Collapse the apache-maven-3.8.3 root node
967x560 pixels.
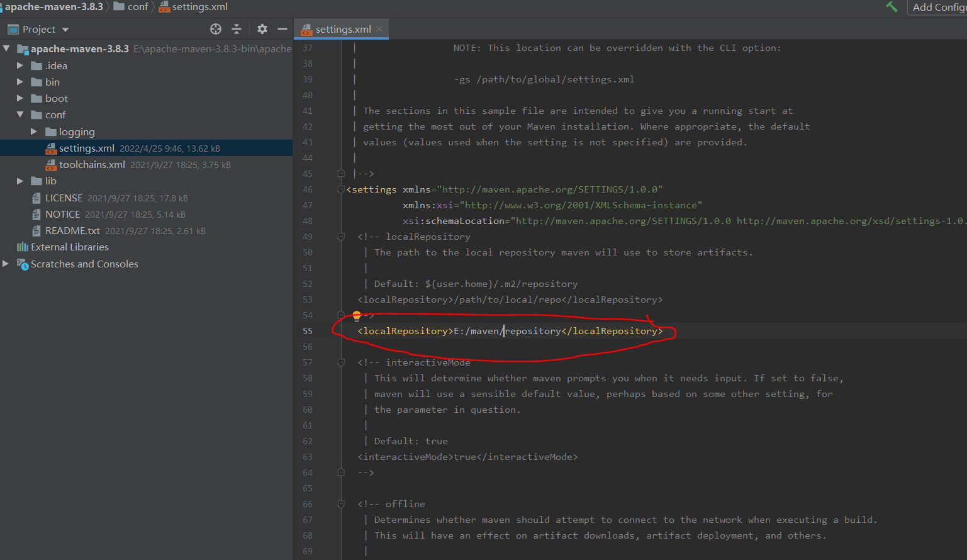(x=6, y=48)
